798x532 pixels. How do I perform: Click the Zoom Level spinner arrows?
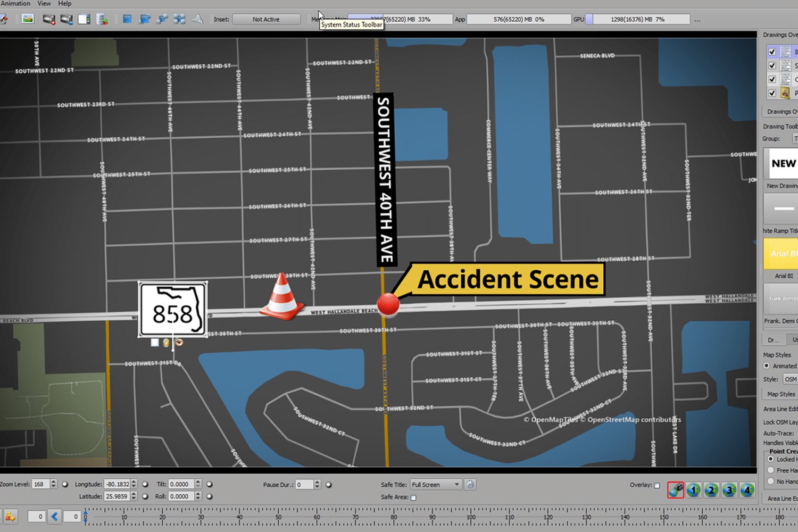pyautogui.click(x=53, y=484)
